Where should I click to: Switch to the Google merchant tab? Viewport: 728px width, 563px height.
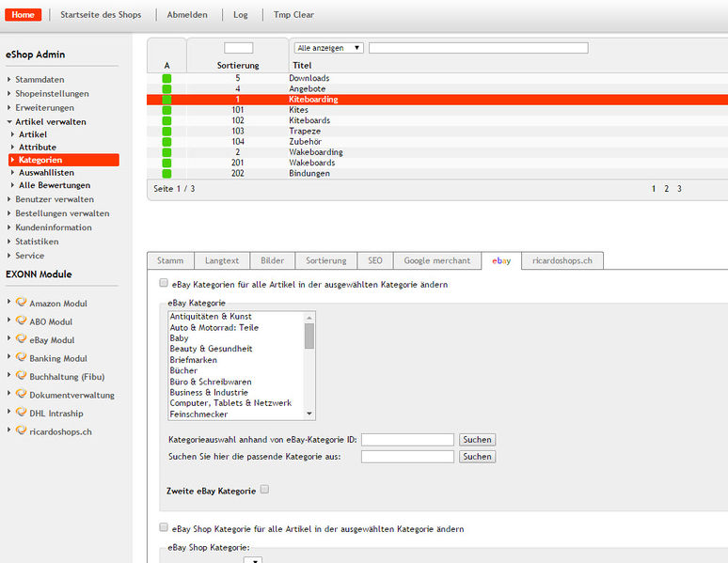(x=437, y=260)
